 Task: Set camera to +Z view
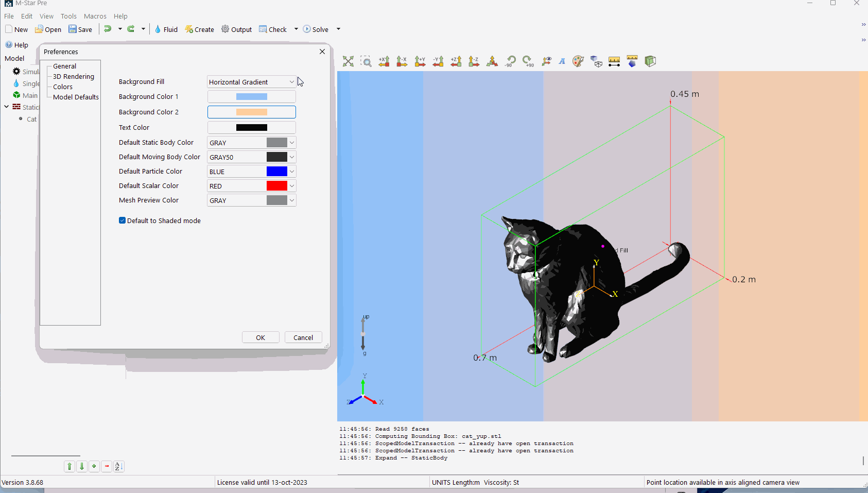pos(456,61)
